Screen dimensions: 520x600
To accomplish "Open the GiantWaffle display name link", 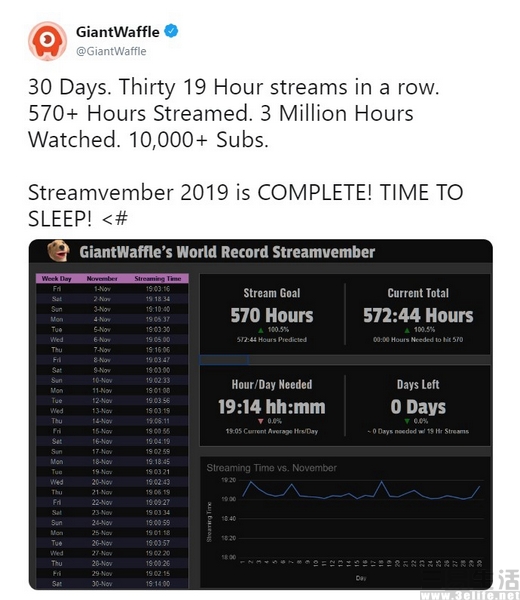I will tap(117, 32).
